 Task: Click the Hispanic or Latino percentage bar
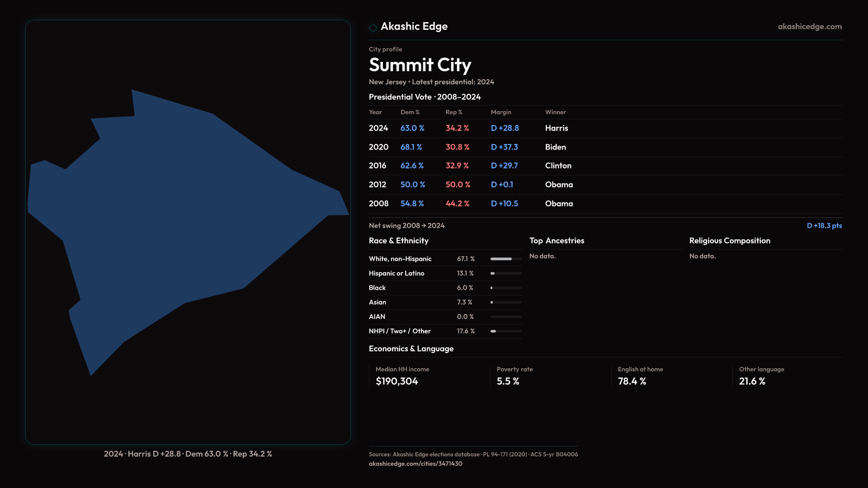pyautogui.click(x=506, y=273)
